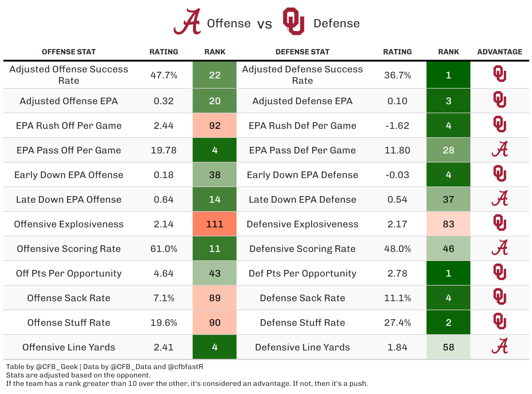This screenshot has width=532, height=394.
Task: Click the Def Pts Per Opportunity label
Action: [302, 273]
